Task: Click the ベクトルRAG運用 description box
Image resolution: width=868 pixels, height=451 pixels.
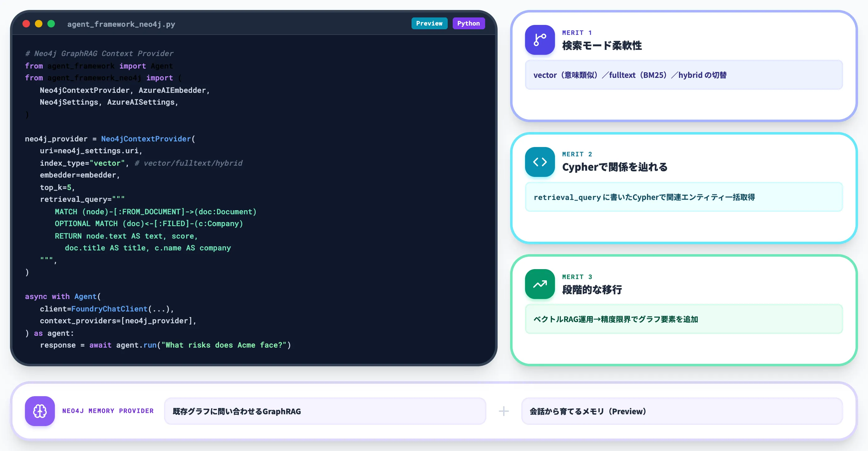Action: [684, 319]
